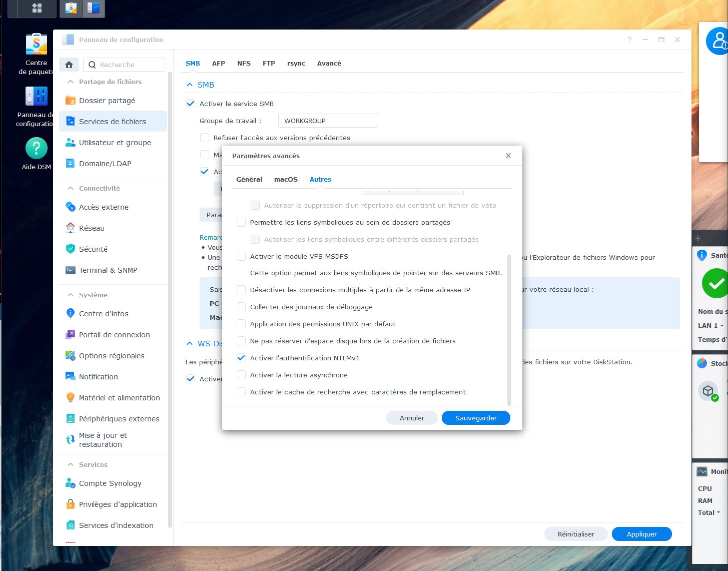Open the Sécurité shield icon
The width and height of the screenshot is (728, 571).
click(71, 249)
